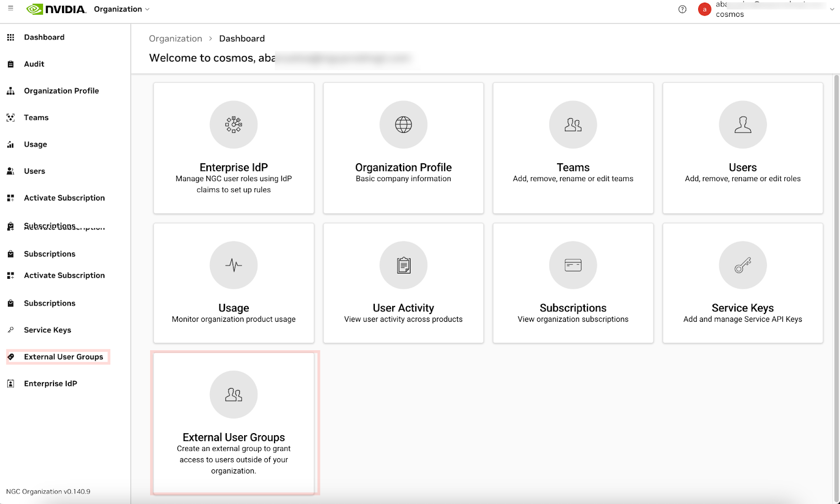The image size is (840, 504).
Task: Open the Teams card
Action: pos(573,148)
